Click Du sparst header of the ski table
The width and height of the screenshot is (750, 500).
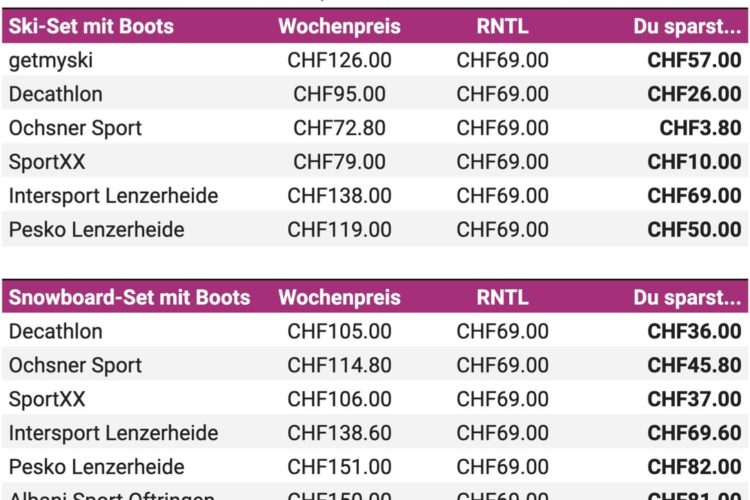click(x=687, y=26)
